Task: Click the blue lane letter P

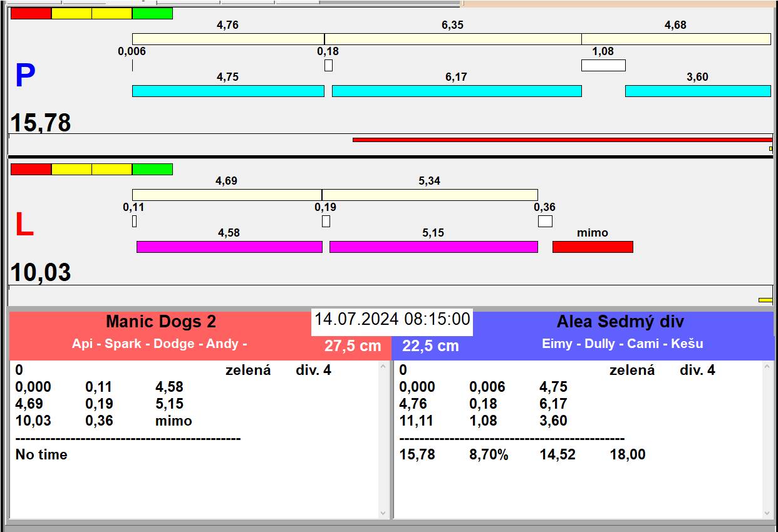Action: (x=25, y=76)
